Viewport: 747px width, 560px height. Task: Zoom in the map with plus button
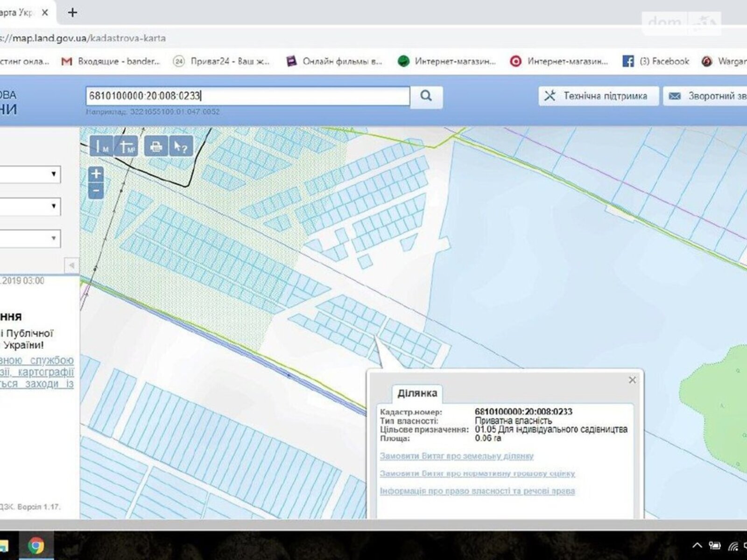click(x=96, y=174)
